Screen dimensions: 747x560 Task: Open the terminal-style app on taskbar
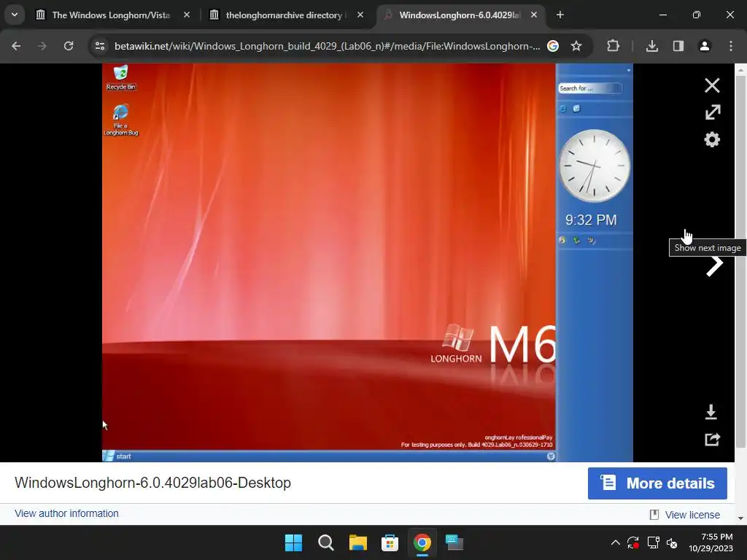pos(454,542)
